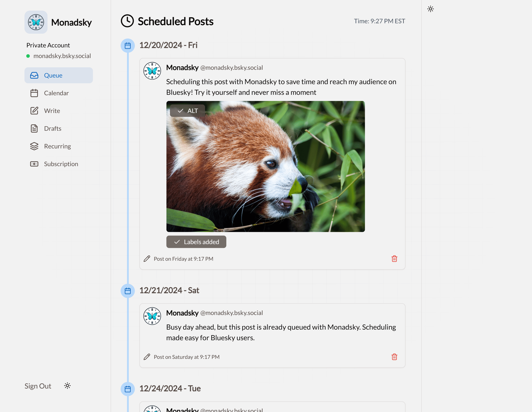Toggle theme with top-right sun icon

(430, 9)
